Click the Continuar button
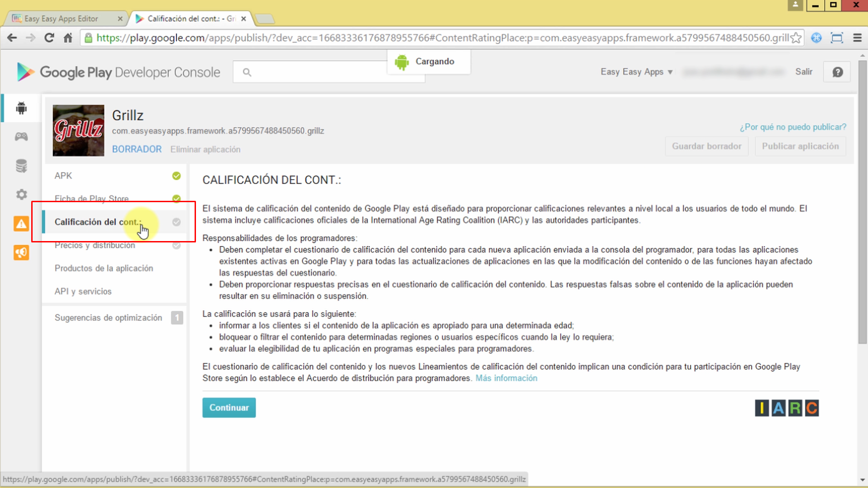Screen dimensions: 868x488 [229, 407]
